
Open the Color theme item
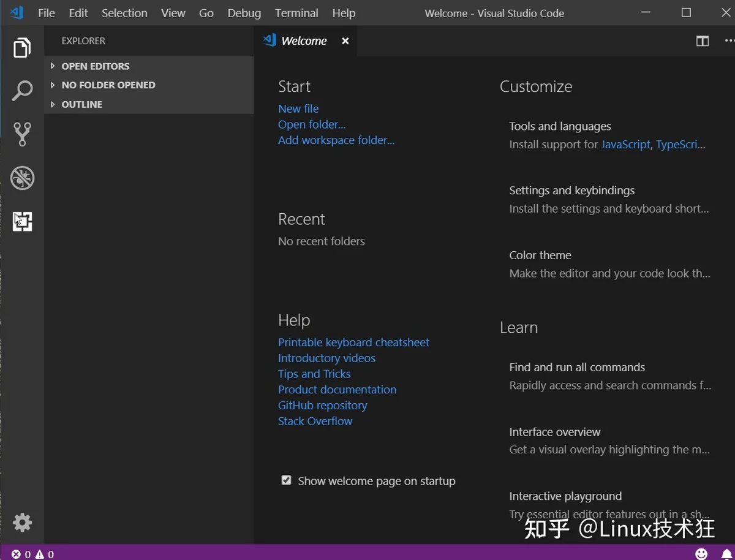click(x=610, y=264)
